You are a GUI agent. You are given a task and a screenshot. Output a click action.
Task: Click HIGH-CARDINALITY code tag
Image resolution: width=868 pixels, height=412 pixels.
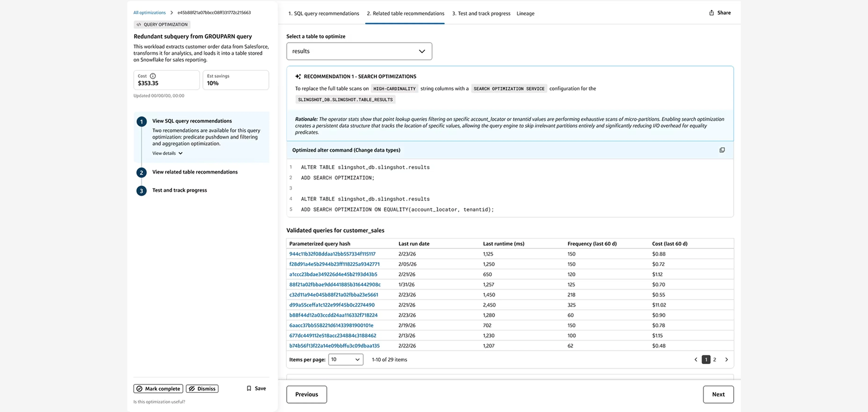(394, 88)
